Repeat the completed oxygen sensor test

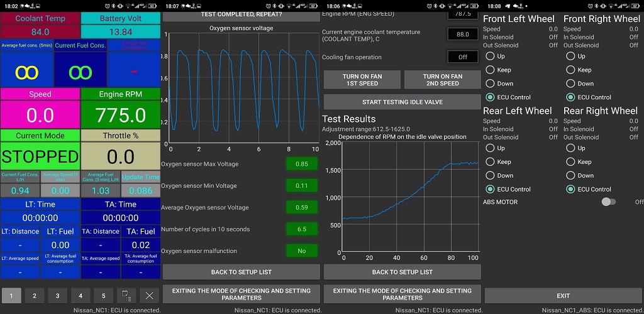241,15
